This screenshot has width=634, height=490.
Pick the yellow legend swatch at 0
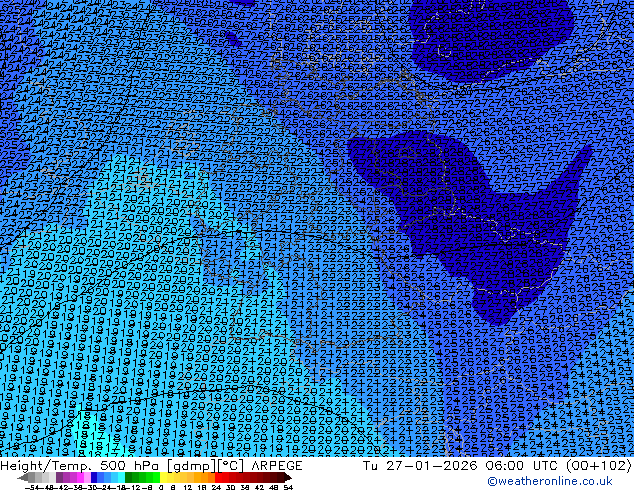point(163,478)
